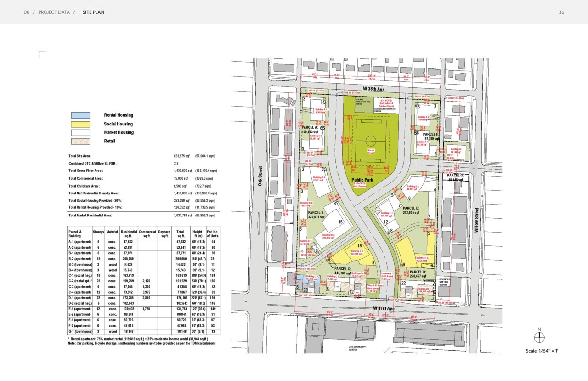The height and width of the screenshot is (381, 588).
Task: Click the 'W 41st Ave' street label
Action: (384, 308)
